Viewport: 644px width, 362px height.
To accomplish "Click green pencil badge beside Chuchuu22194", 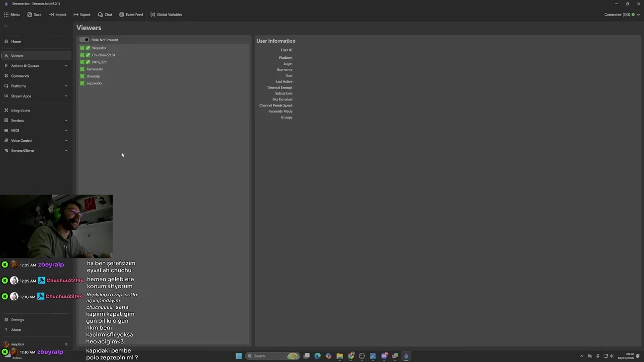I will tap(88, 55).
